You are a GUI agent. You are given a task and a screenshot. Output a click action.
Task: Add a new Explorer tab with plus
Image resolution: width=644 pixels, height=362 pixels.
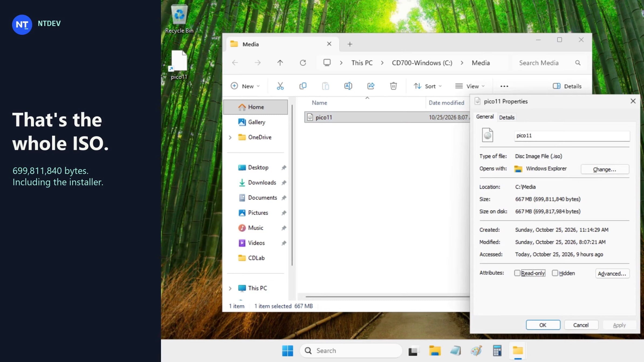tap(350, 44)
